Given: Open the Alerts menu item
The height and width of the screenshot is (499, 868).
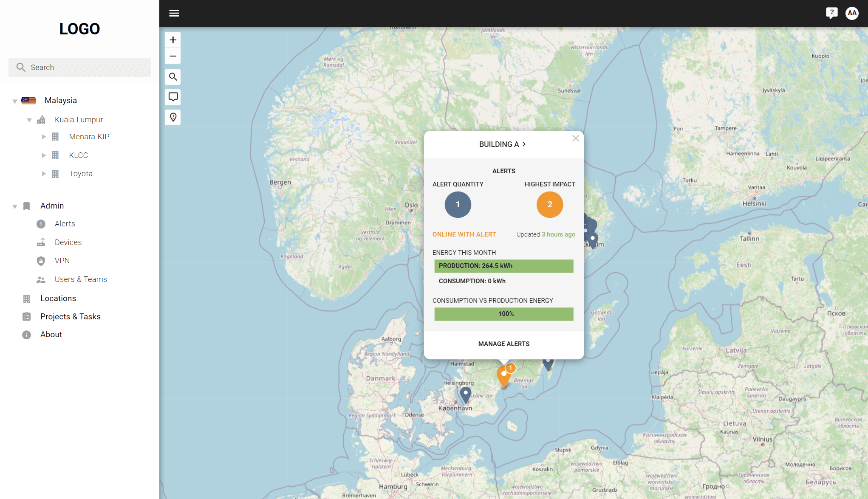Looking at the screenshot, I should pos(65,224).
